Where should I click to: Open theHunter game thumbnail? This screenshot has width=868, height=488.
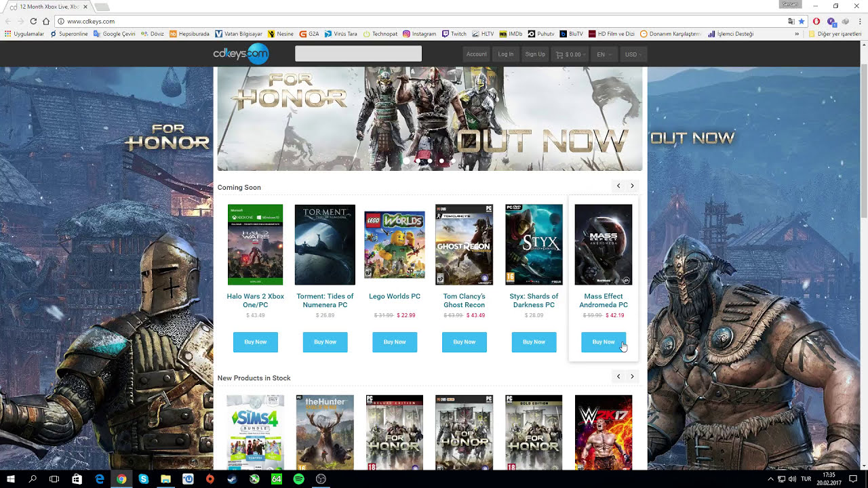(x=325, y=432)
